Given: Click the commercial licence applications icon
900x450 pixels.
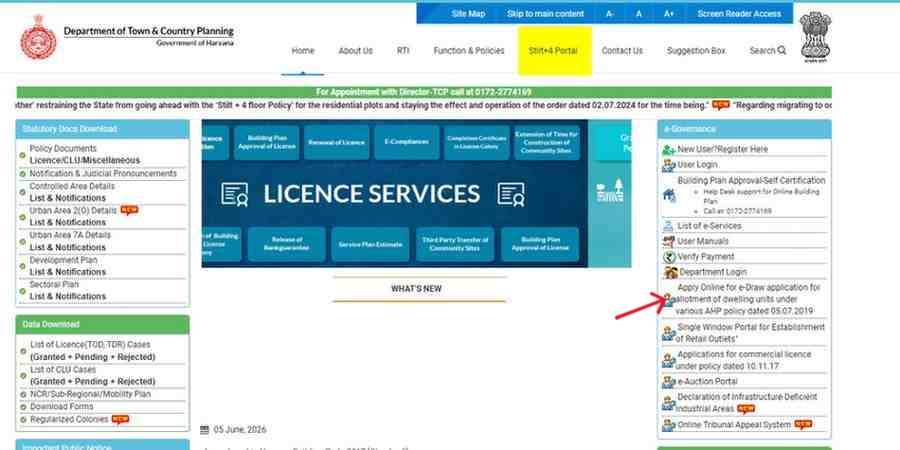Looking at the screenshot, I should click(668, 360).
